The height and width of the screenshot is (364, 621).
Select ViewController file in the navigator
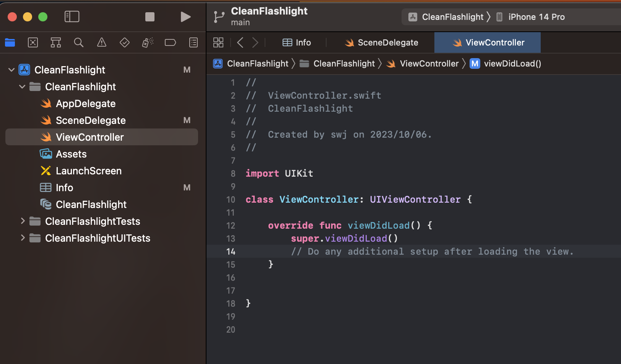click(x=102, y=137)
